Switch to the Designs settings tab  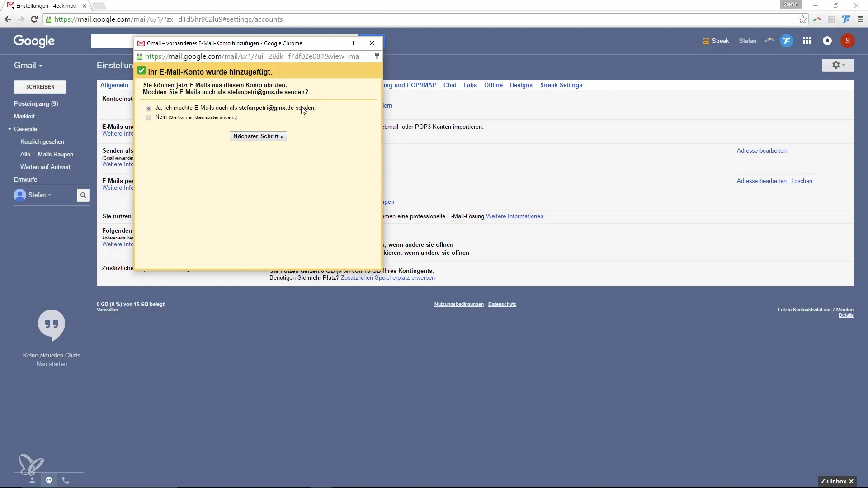521,85
